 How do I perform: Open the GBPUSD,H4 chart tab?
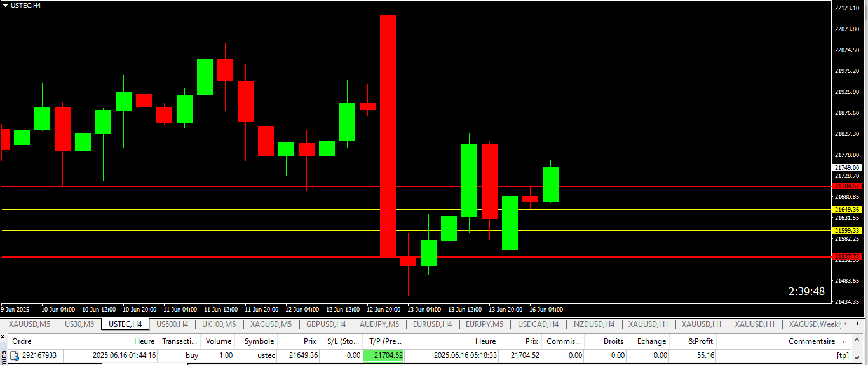point(326,324)
